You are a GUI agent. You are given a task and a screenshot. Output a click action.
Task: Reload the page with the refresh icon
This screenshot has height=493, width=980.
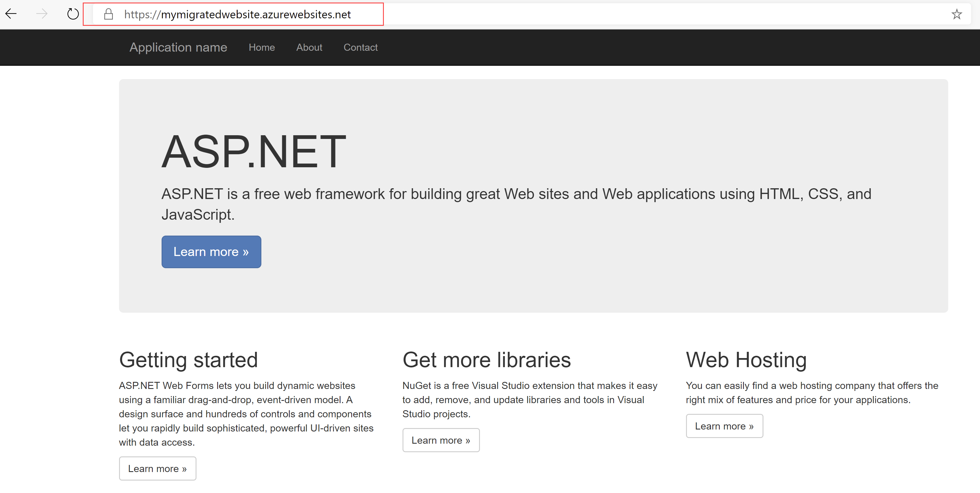click(73, 14)
